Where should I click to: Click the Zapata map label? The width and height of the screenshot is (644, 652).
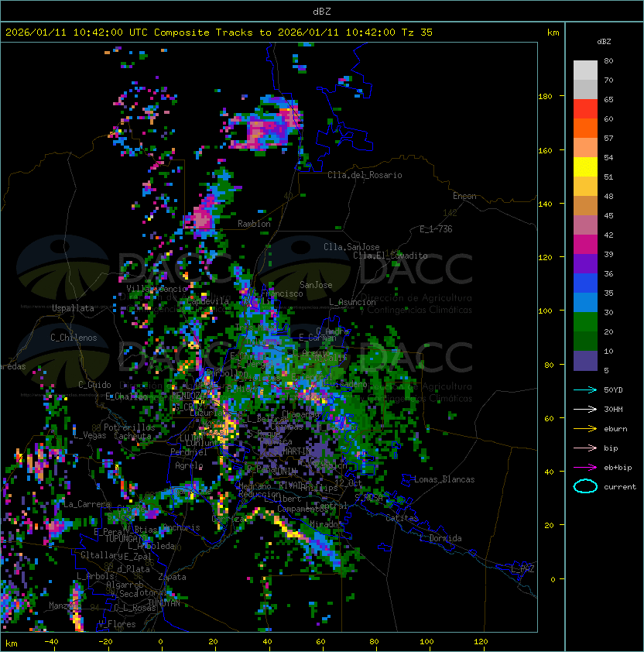click(x=172, y=577)
